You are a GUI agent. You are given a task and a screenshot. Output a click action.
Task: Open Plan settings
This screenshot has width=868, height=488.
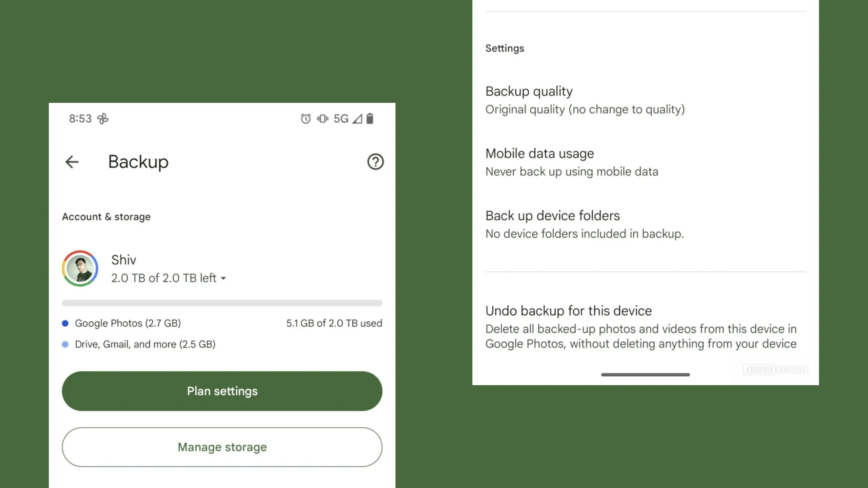pyautogui.click(x=222, y=391)
